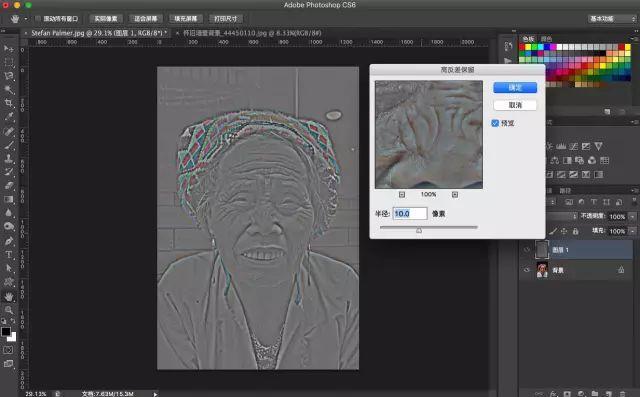Select the Path Selection tool

click(9, 268)
